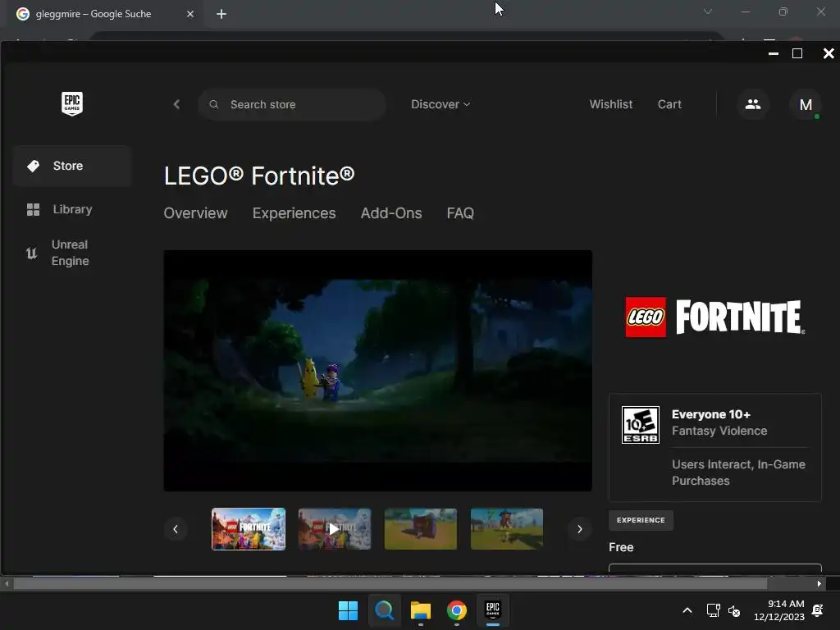
Task: Click the EXPERIENCE tag label
Action: click(x=641, y=520)
